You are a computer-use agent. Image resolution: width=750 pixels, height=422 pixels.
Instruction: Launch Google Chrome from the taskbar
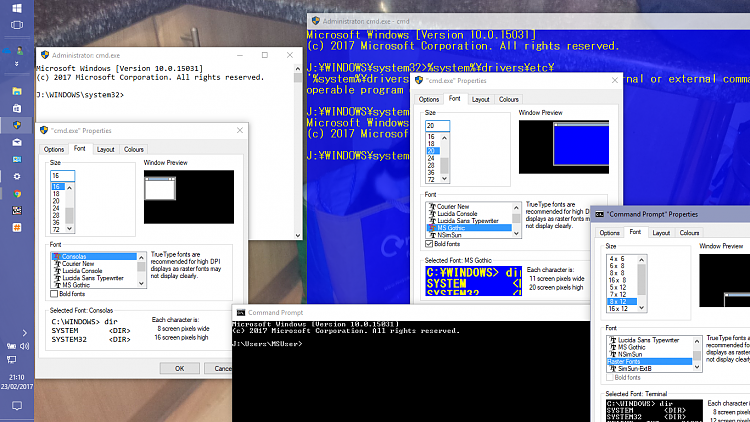point(17,193)
